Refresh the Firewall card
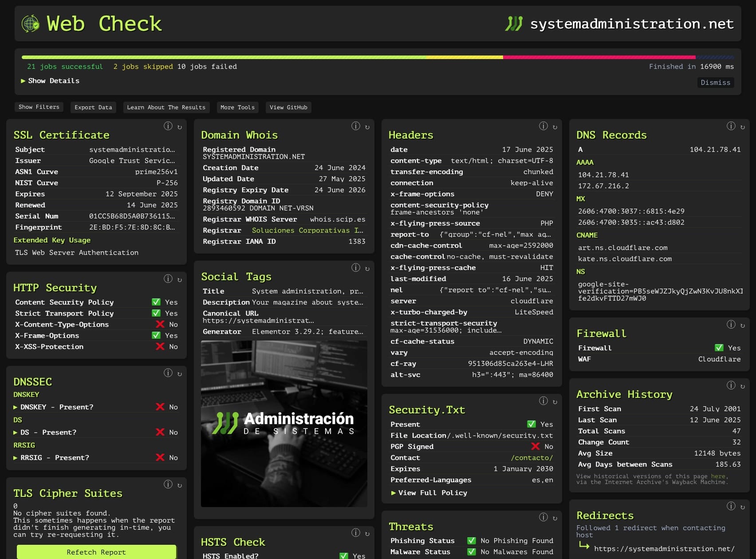 [742, 325]
